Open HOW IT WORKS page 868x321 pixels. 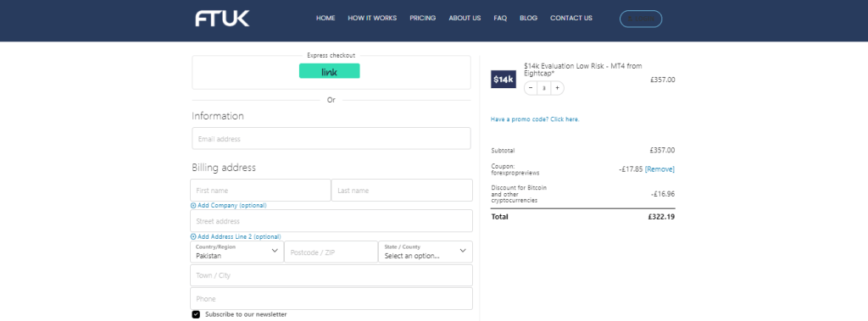372,19
